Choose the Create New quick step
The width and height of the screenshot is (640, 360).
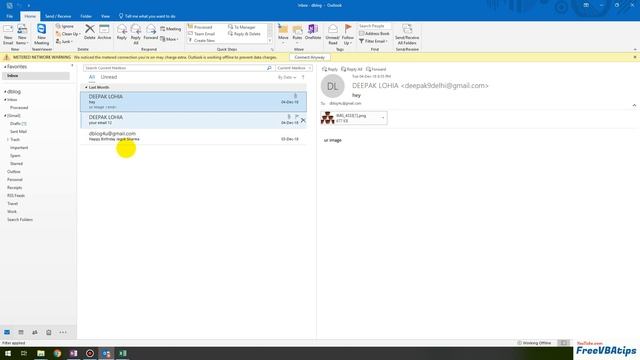[201, 40]
